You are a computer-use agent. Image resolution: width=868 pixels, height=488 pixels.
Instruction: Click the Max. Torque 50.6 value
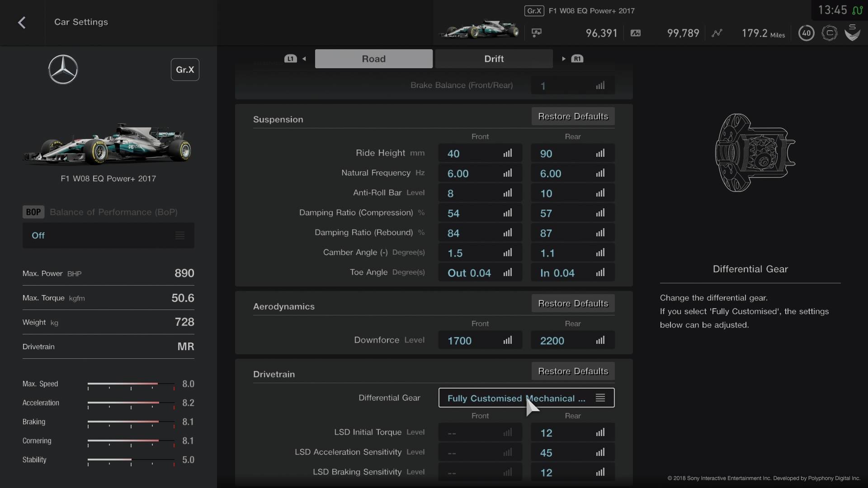(x=183, y=298)
